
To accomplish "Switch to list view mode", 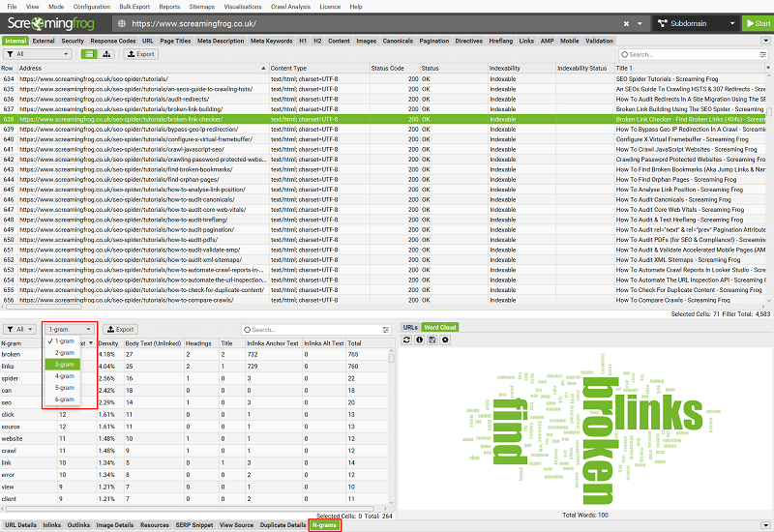I will tap(89, 54).
